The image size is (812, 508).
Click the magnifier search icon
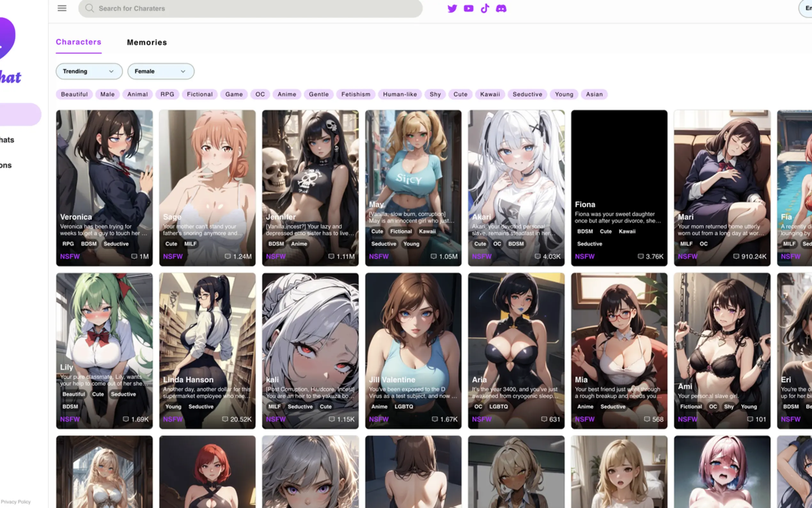click(x=89, y=8)
